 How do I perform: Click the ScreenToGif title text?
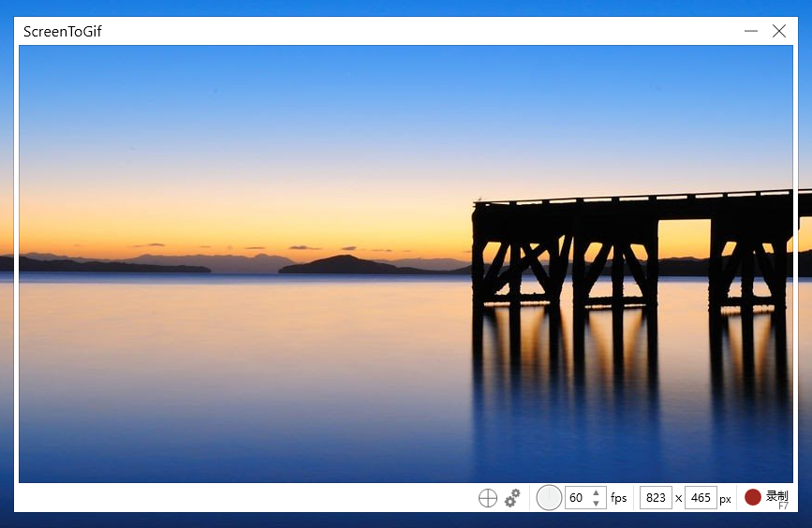62,32
